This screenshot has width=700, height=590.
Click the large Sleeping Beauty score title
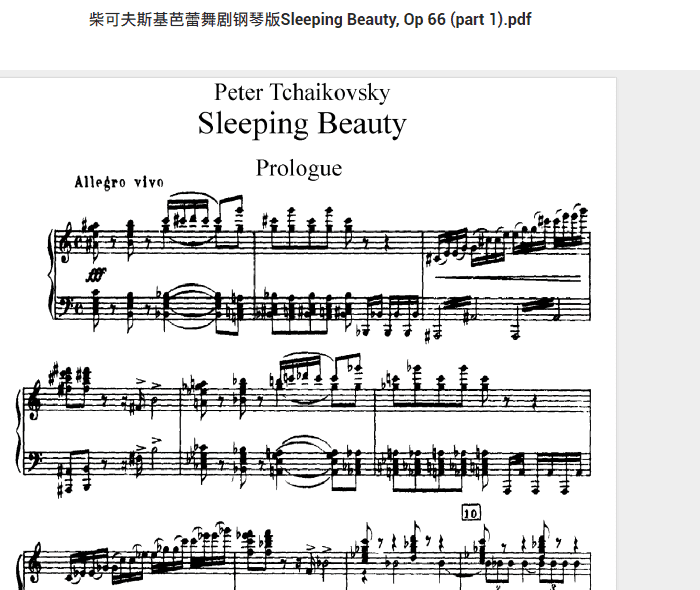coord(302,124)
